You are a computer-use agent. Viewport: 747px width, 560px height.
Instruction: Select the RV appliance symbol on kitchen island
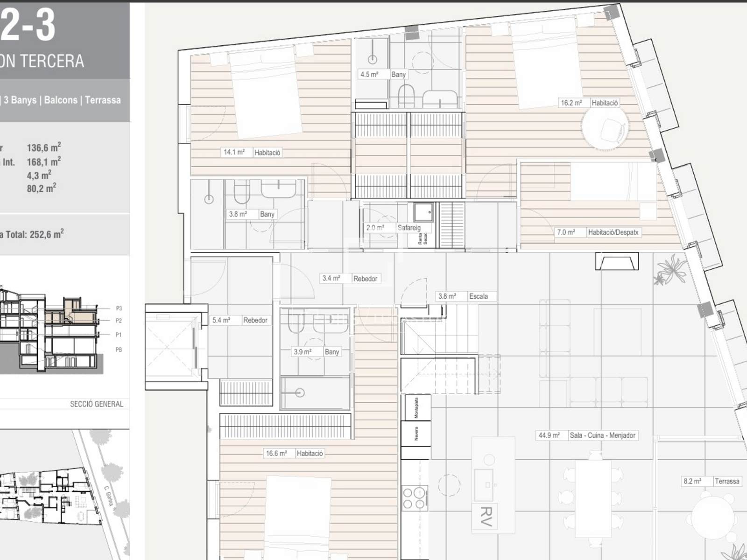point(485,516)
